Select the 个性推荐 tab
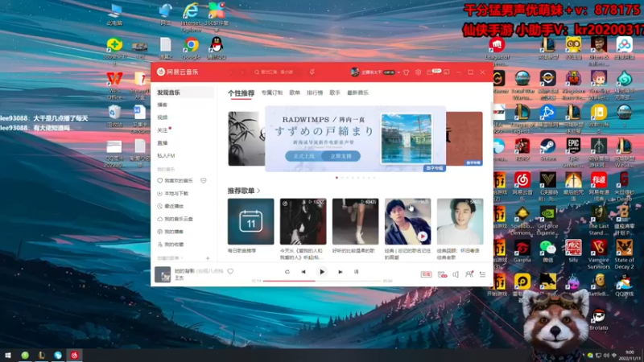Image resolution: width=644 pixels, height=362 pixels. click(x=241, y=93)
